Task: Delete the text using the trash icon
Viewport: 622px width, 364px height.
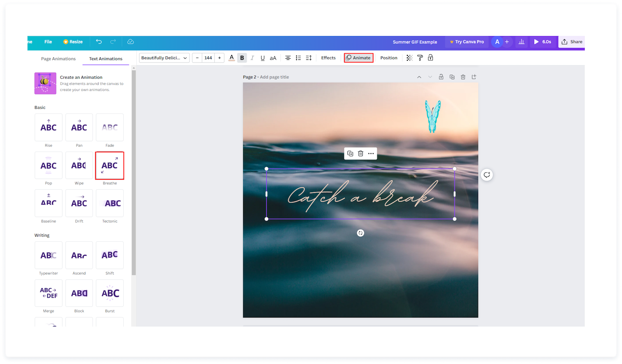Action: (x=360, y=153)
